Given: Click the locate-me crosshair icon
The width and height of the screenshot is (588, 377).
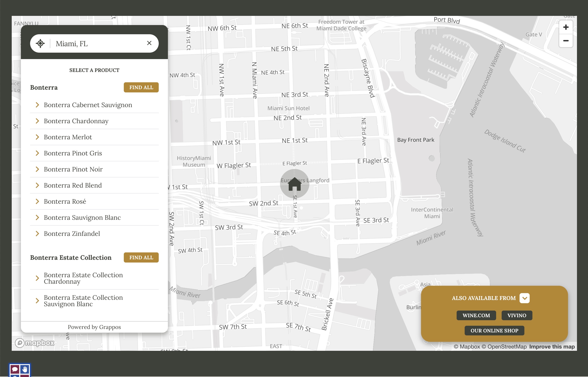Looking at the screenshot, I should (40, 44).
